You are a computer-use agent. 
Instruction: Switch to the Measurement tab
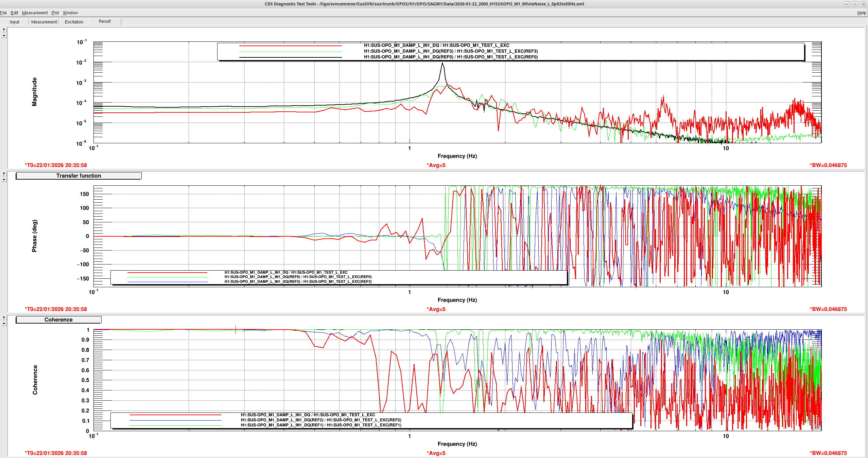click(44, 22)
